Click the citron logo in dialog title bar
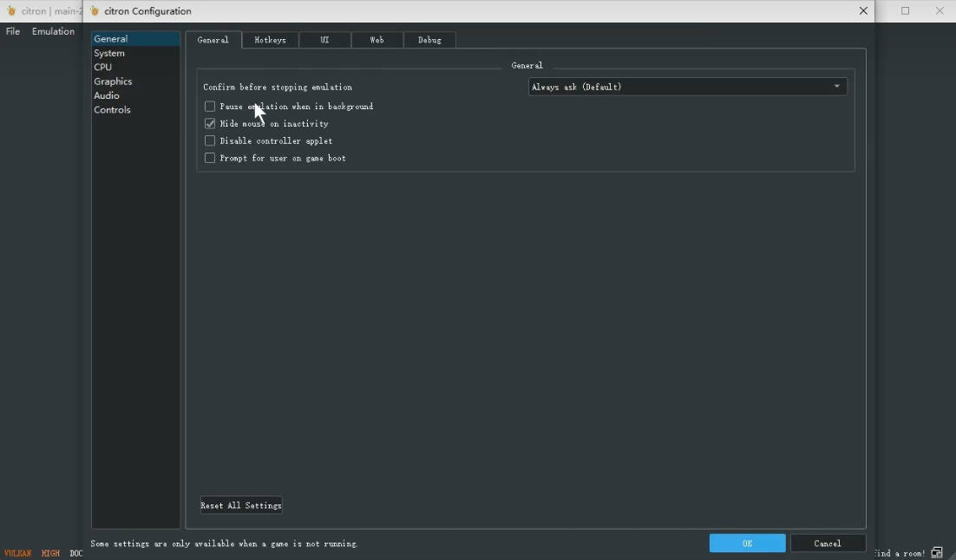The width and height of the screenshot is (956, 560). [95, 11]
